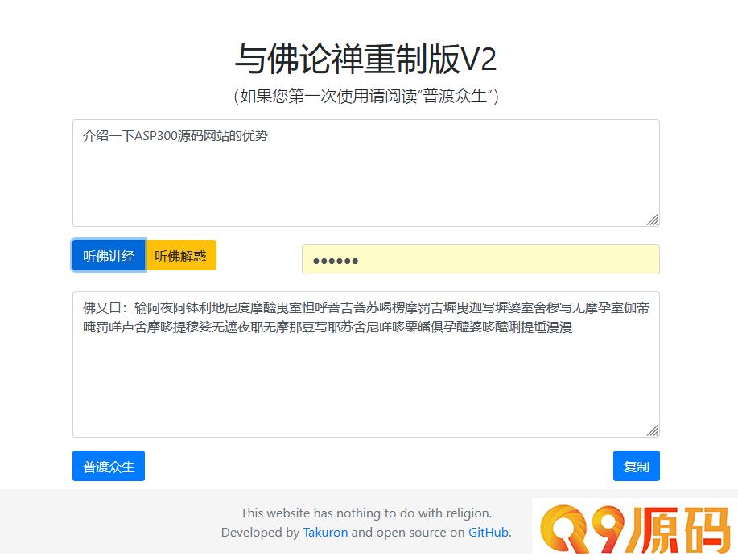Open the GitHub source link
Image resolution: width=738 pixels, height=560 pixels.
coord(488,532)
